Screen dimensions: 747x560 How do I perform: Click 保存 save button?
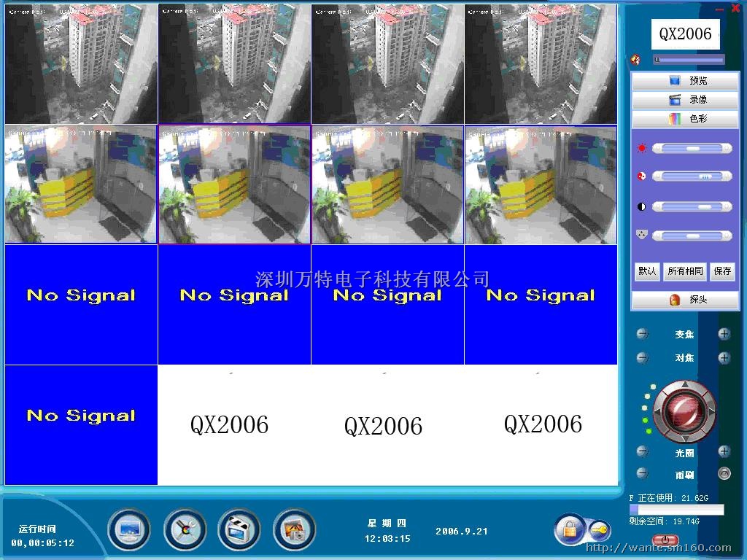(x=722, y=271)
